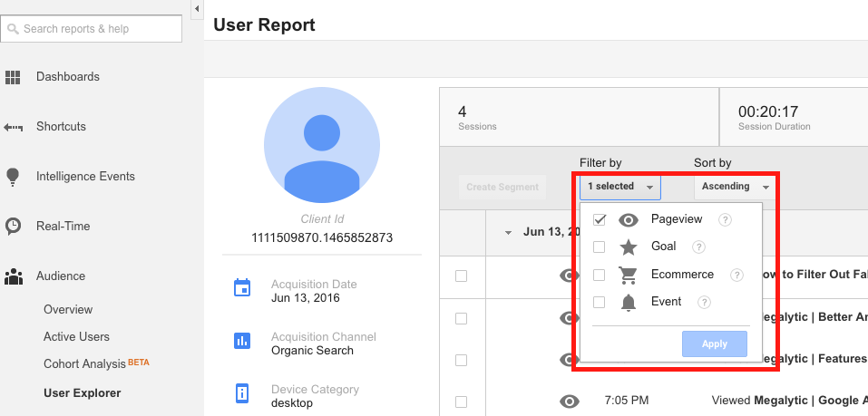This screenshot has height=416, width=868.
Task: Open the Filter by '1 selected' dropdown
Action: [620, 187]
